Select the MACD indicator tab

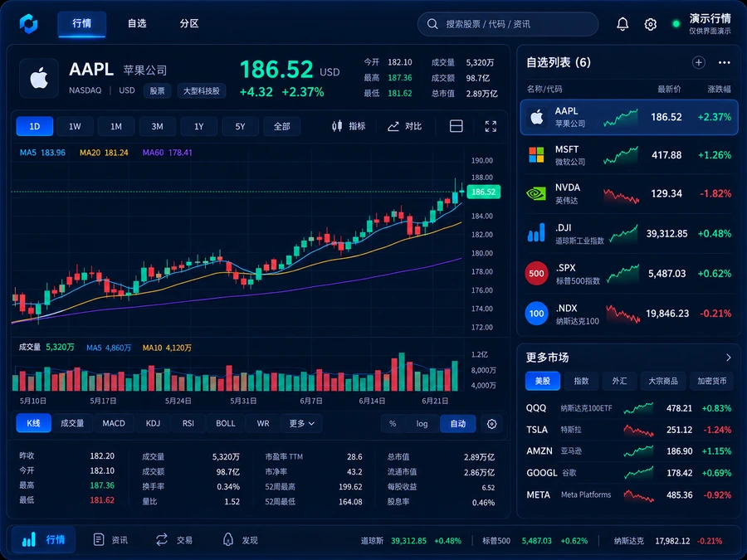(x=114, y=423)
